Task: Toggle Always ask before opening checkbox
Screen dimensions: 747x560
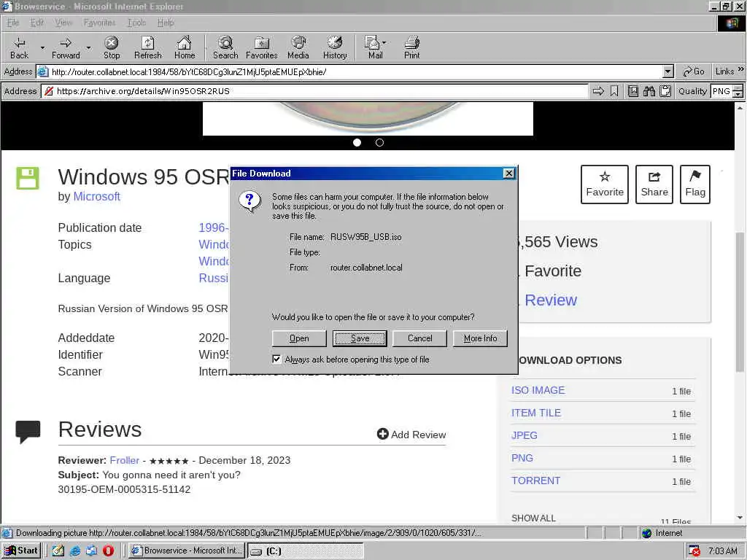Action: coord(276,359)
